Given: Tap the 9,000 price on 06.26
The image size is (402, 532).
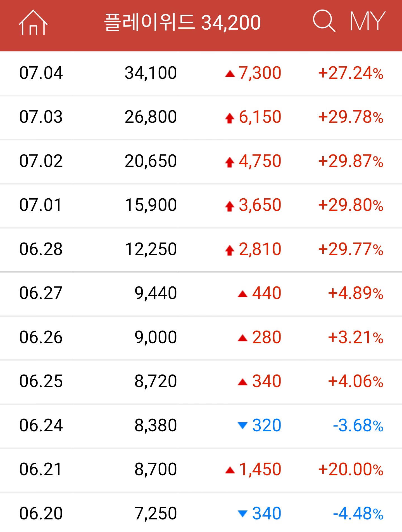Looking at the screenshot, I should tap(156, 337).
